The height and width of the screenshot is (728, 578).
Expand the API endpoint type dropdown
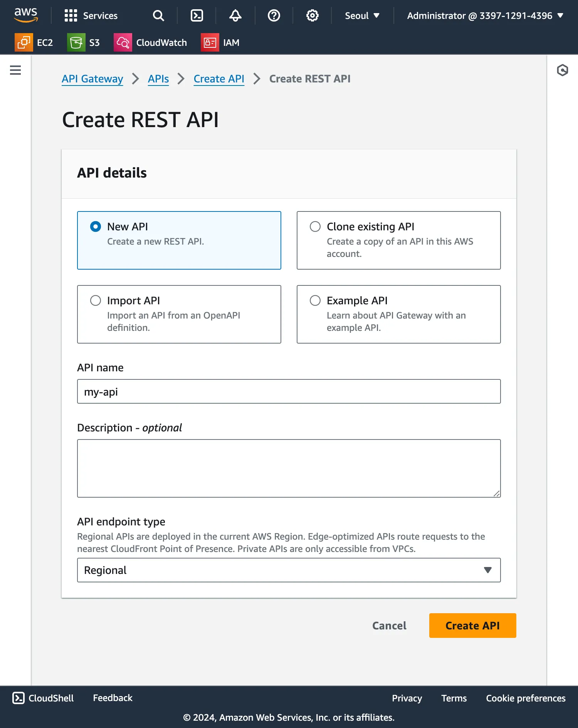[289, 570]
